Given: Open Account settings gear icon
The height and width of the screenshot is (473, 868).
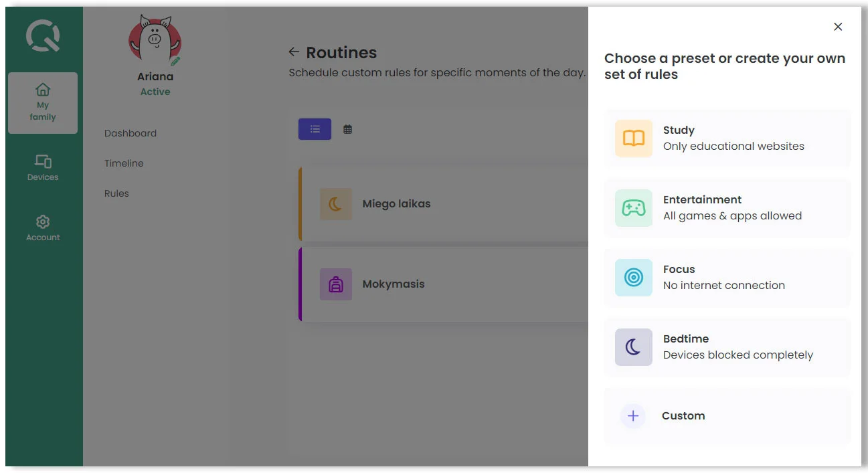Looking at the screenshot, I should [43, 221].
